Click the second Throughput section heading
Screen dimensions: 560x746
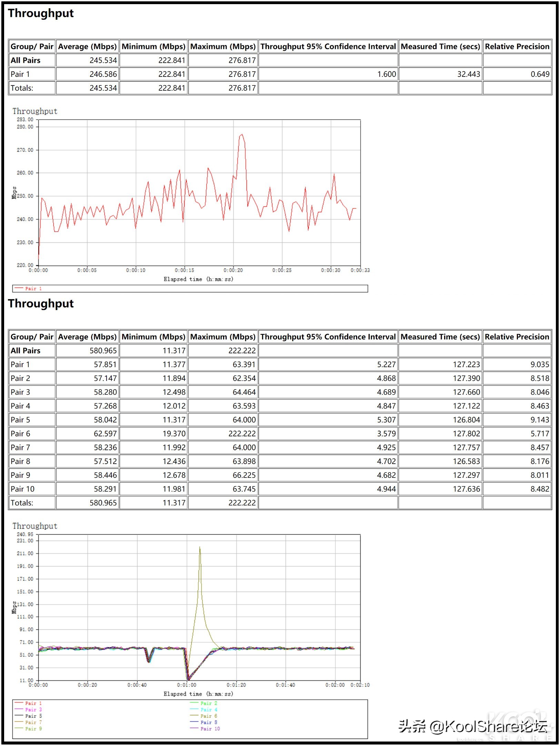coord(41,304)
